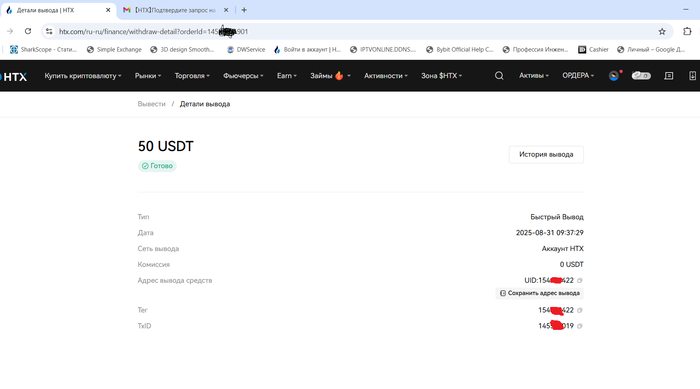Image resolution: width=700 pixels, height=389 pixels.
Task: Click the 0 USDT commission value
Action: (571, 265)
